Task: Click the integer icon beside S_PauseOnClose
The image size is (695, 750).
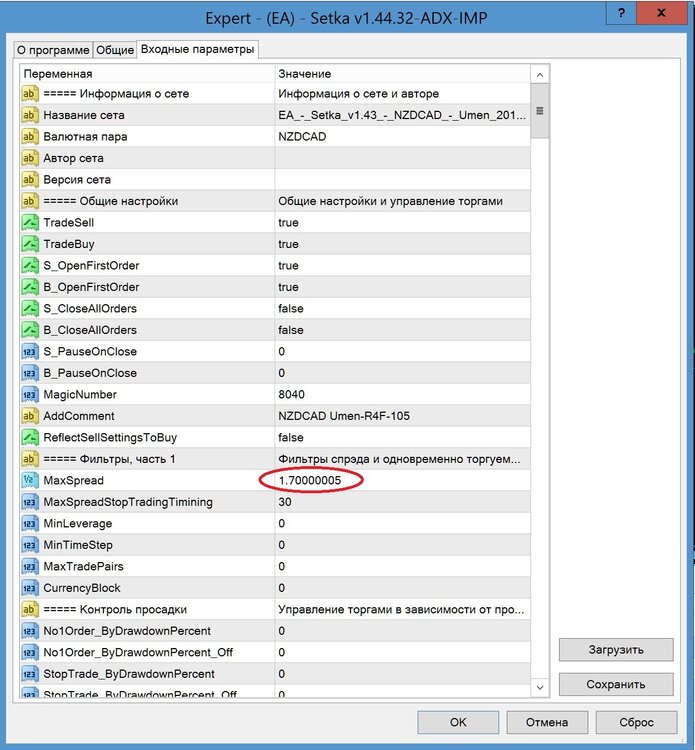Action: click(29, 352)
